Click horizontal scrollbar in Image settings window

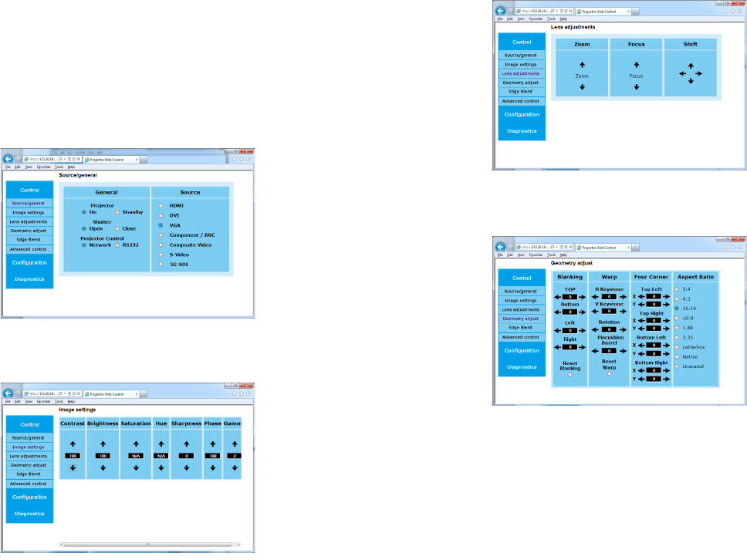tap(147, 545)
